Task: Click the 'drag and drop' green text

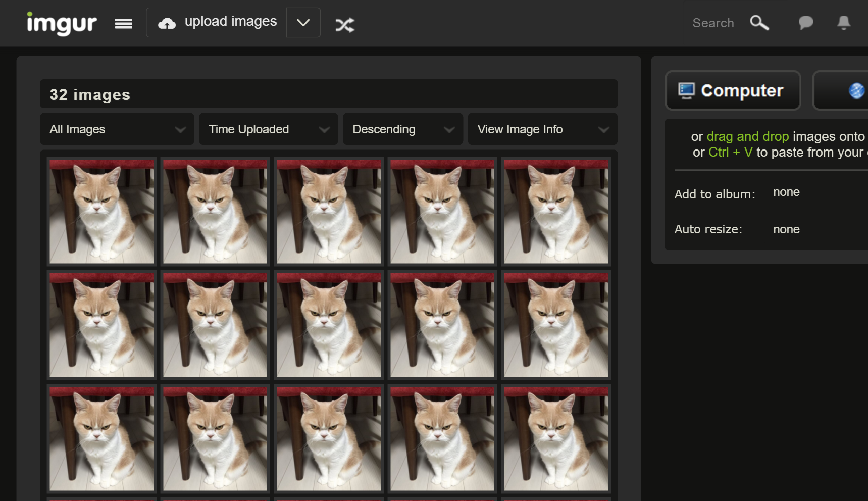Action: [x=747, y=136]
